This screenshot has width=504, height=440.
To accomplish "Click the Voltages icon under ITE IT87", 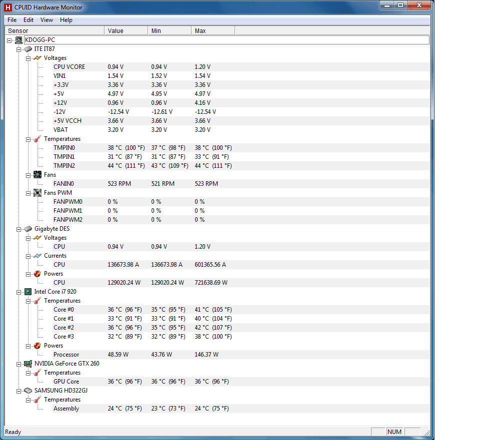I will (x=37, y=58).
